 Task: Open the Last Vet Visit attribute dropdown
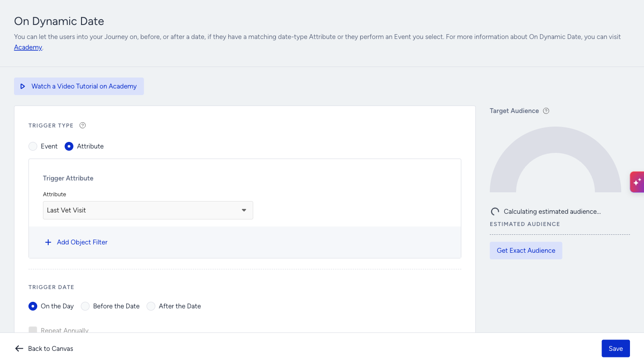coord(148,210)
